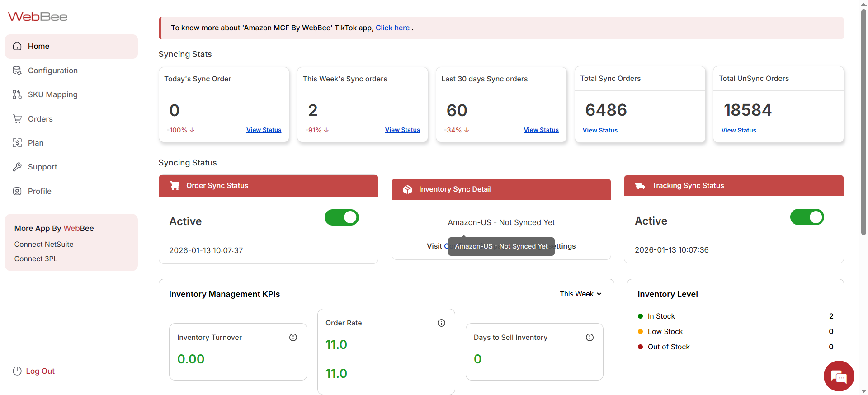Click the Order Rate info icon

click(441, 323)
